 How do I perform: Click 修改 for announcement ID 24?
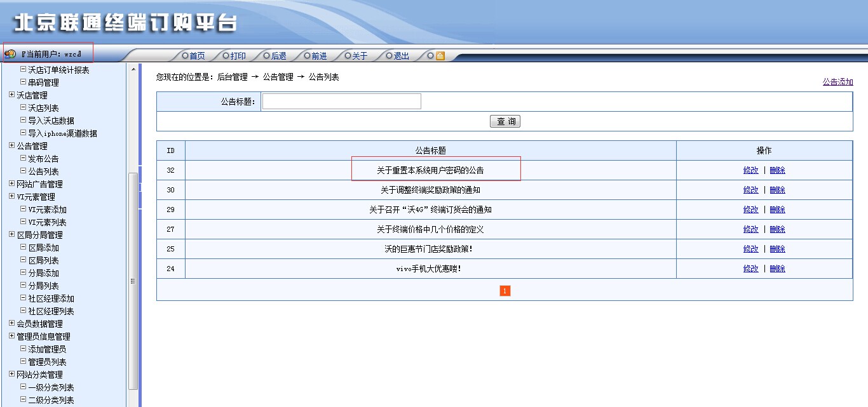(x=750, y=269)
